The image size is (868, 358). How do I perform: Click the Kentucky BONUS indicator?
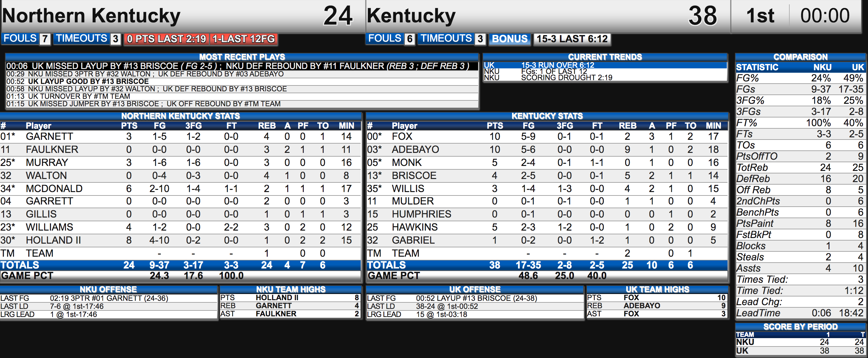pos(510,39)
